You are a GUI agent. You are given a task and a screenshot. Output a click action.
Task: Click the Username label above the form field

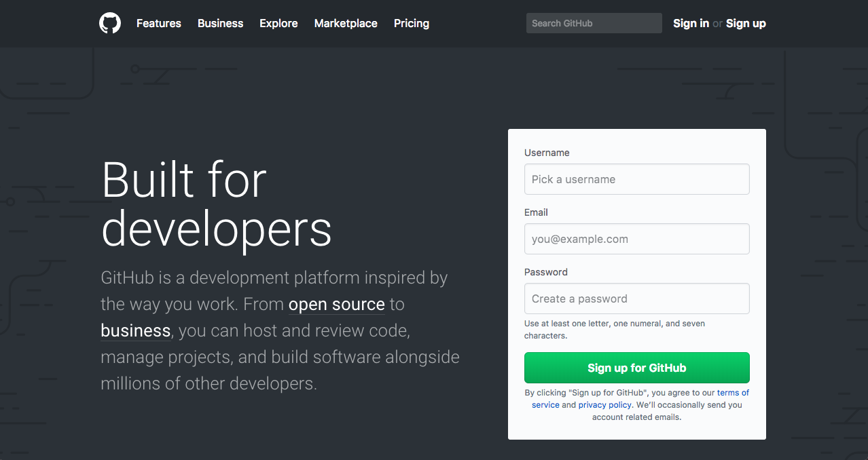(x=547, y=153)
